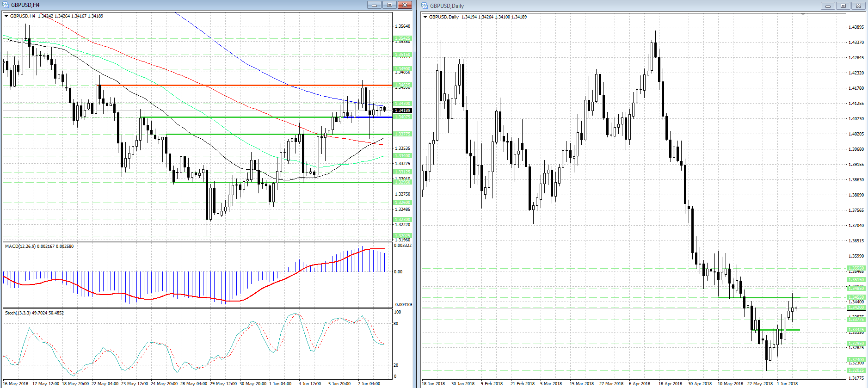Minimize the GBPUSD,Daily chart window
The height and width of the screenshot is (388, 868).
point(828,6)
